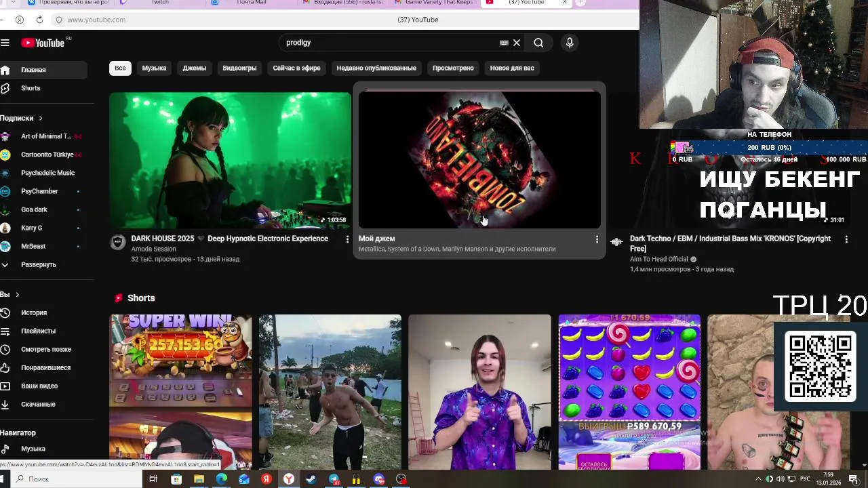The height and width of the screenshot is (488, 868).
Task: Open the shirtless man outdoors Short
Action: pos(330,392)
